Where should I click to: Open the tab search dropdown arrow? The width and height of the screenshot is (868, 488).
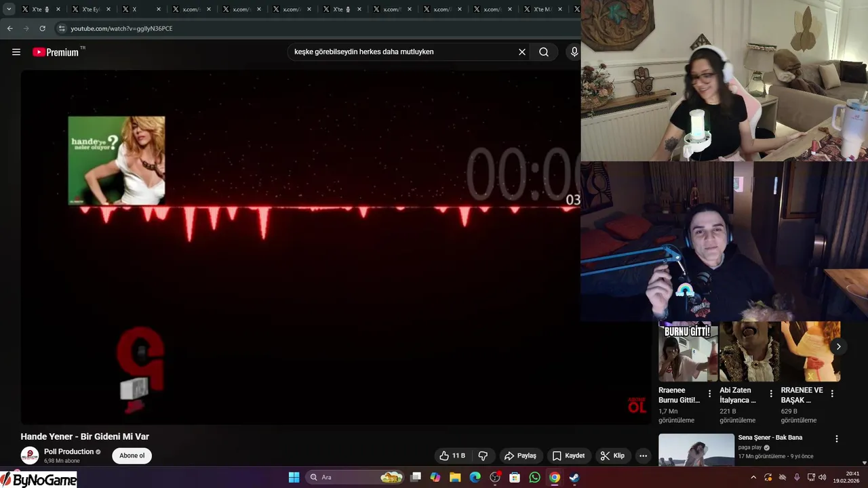pyautogui.click(x=9, y=9)
